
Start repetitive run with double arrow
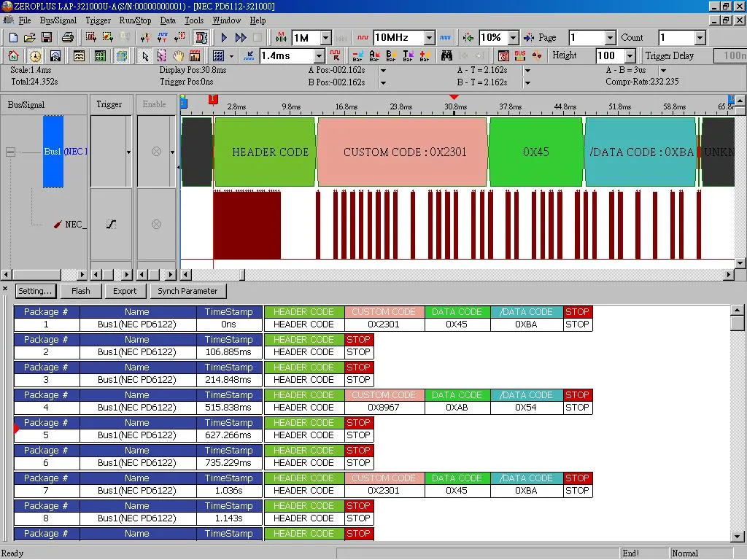[x=241, y=38]
